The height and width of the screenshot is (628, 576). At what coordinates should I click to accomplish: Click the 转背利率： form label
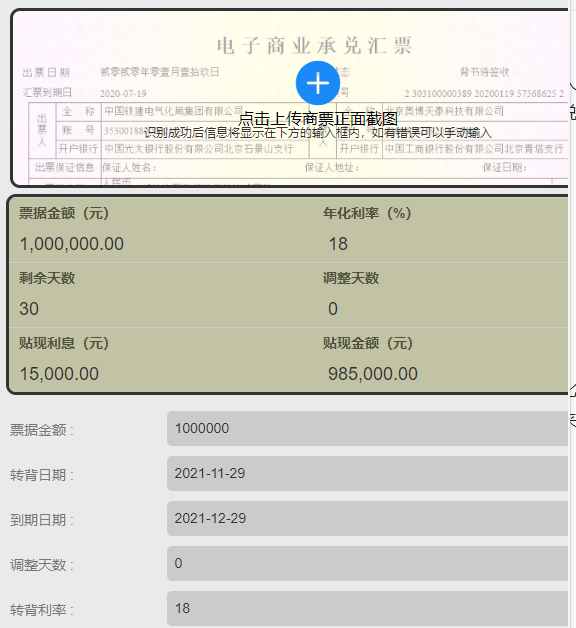(42, 610)
